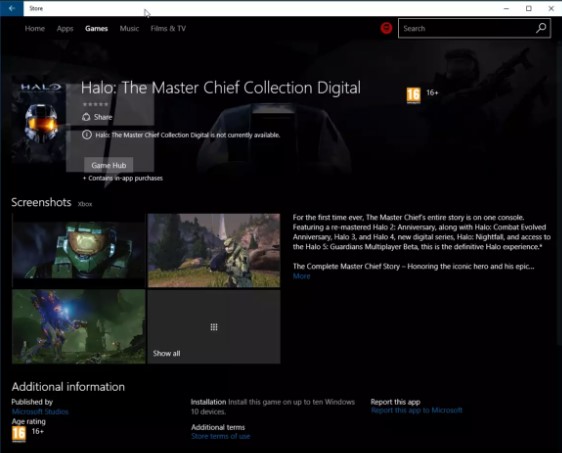Maximize the Store window
The image size is (562, 453).
click(x=529, y=8)
